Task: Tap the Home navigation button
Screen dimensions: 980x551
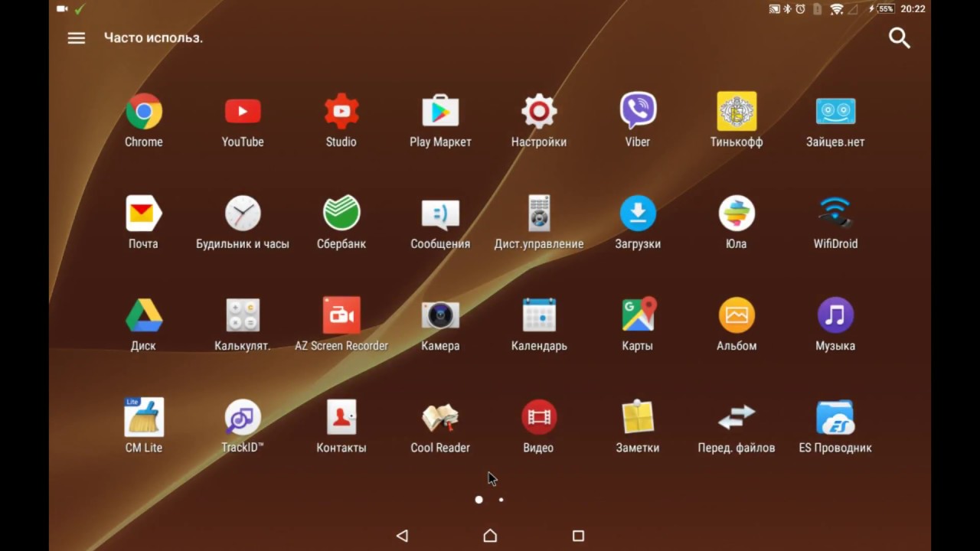Action: [x=490, y=536]
